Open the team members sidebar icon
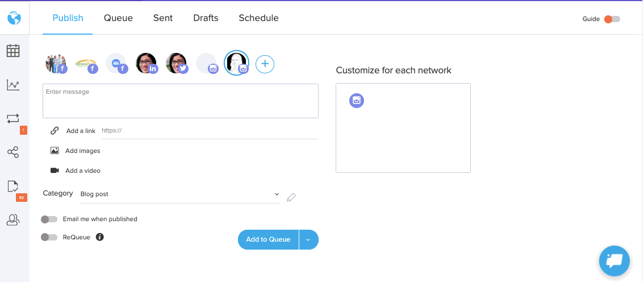Screen dimensions: 644x282 [12, 220]
